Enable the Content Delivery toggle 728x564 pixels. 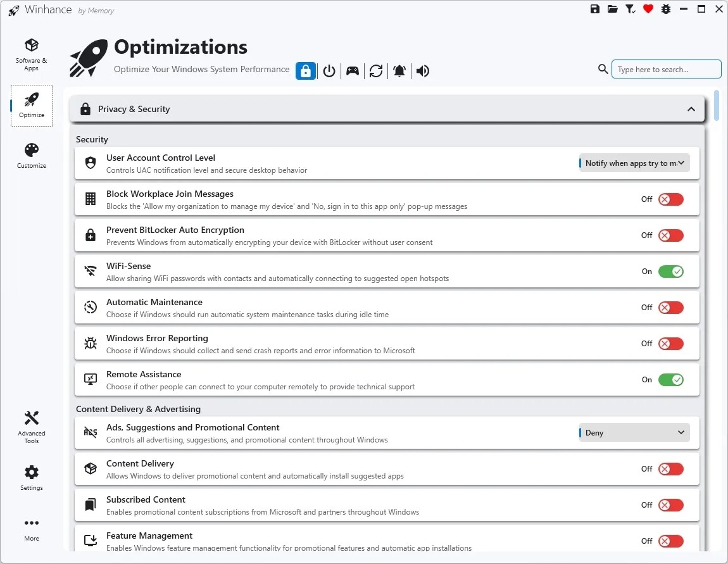(670, 468)
